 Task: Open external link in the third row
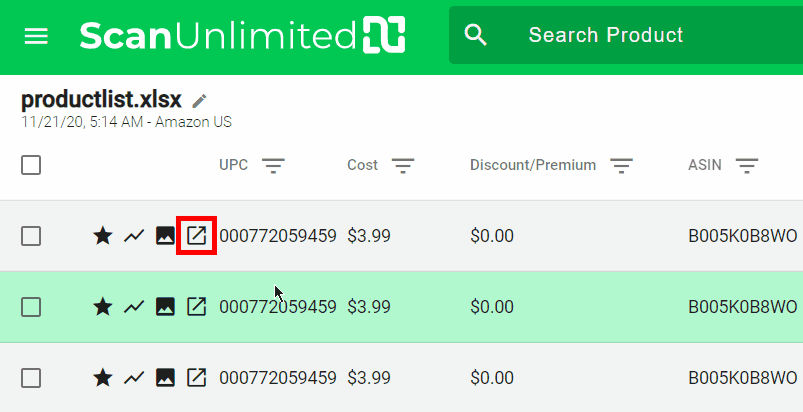197,378
